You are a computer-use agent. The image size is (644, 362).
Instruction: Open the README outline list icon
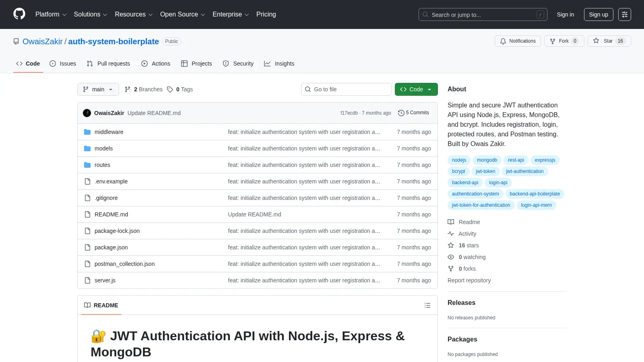(x=427, y=305)
